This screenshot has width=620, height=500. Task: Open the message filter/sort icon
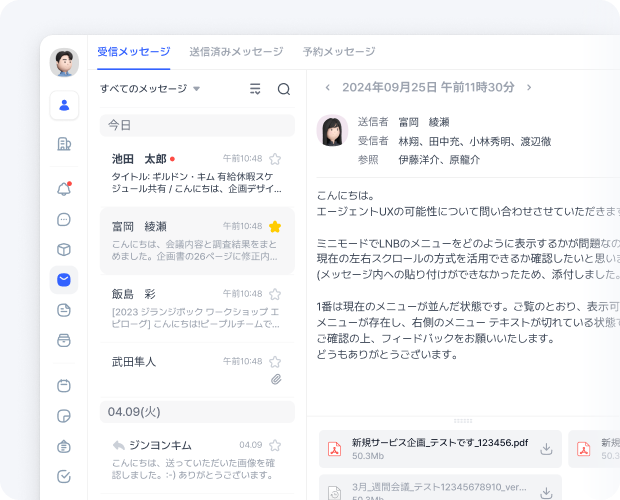[255, 89]
